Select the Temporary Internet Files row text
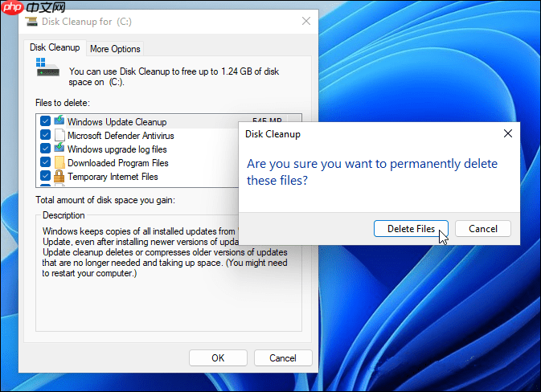The image size is (541, 392). click(x=113, y=177)
